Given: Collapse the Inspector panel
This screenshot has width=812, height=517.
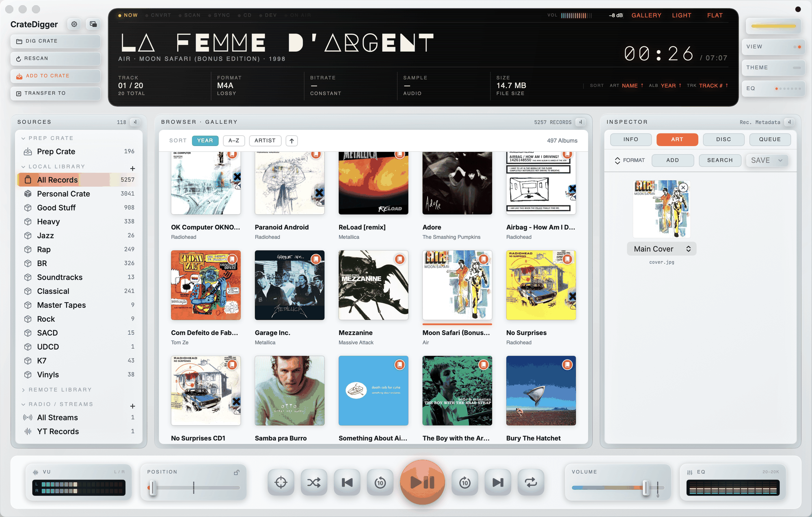Looking at the screenshot, I should coord(789,122).
